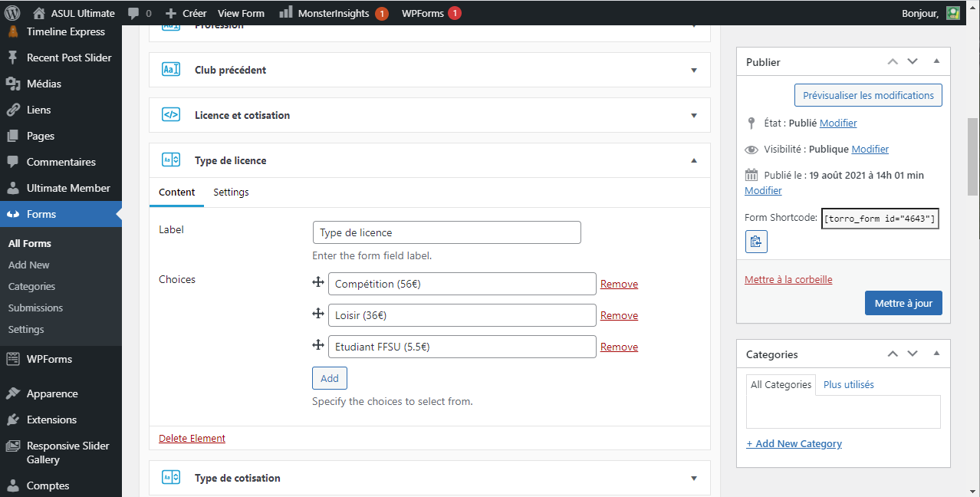Click the user avatar in the top-right

coord(952,13)
